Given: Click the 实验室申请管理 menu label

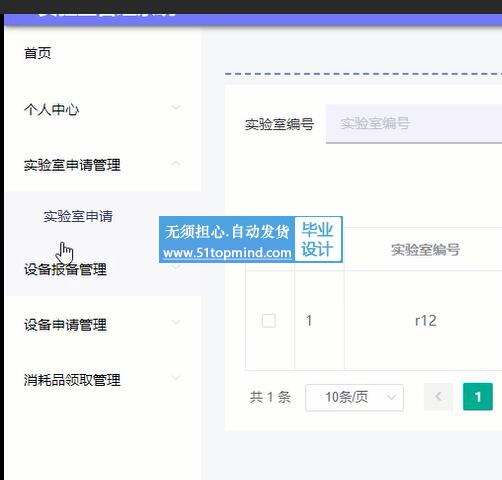Looking at the screenshot, I should click(x=72, y=165).
